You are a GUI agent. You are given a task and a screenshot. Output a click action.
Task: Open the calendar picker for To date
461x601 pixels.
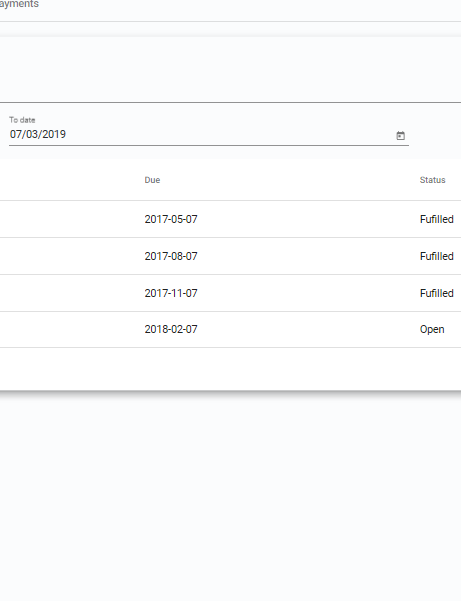click(x=400, y=136)
